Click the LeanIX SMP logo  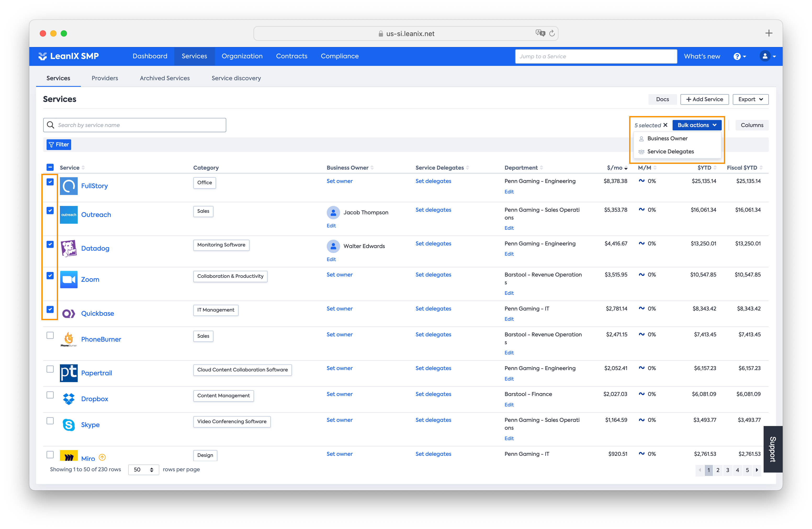(x=69, y=56)
